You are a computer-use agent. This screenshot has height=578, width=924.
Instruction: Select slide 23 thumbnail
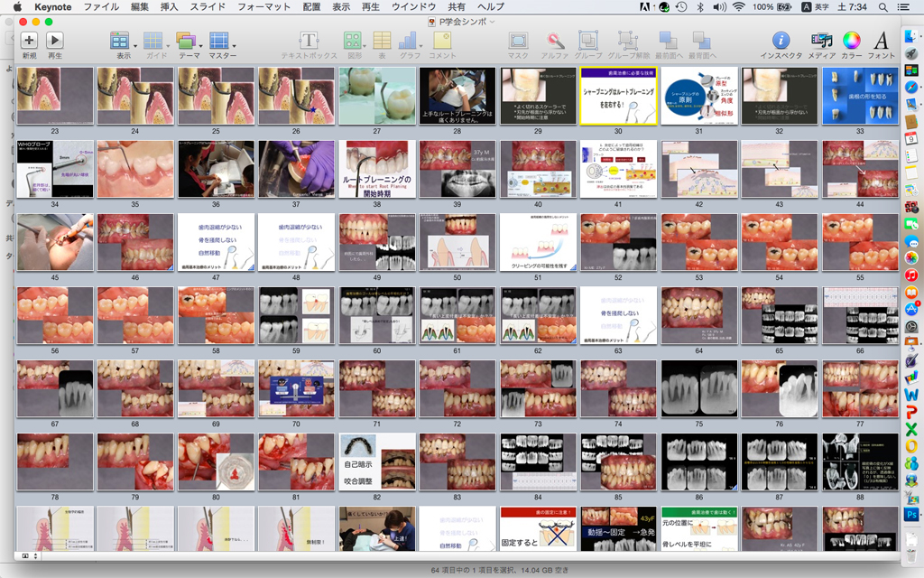coord(55,96)
